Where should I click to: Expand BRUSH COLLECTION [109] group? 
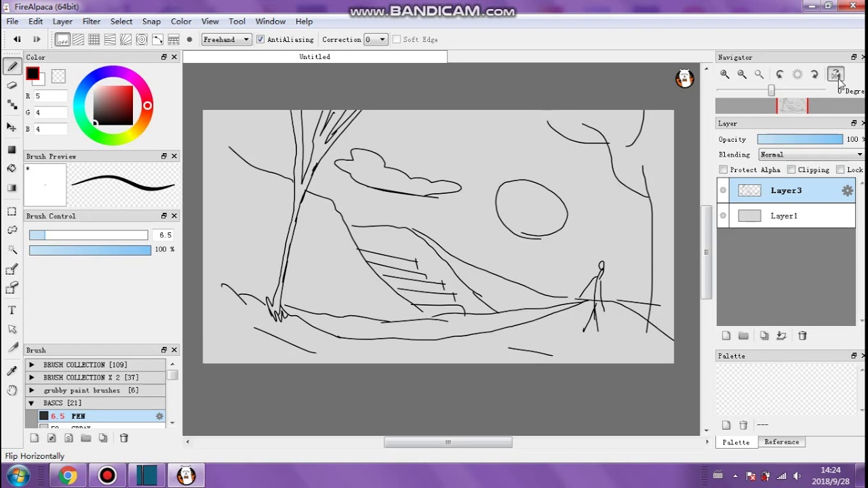[31, 365]
